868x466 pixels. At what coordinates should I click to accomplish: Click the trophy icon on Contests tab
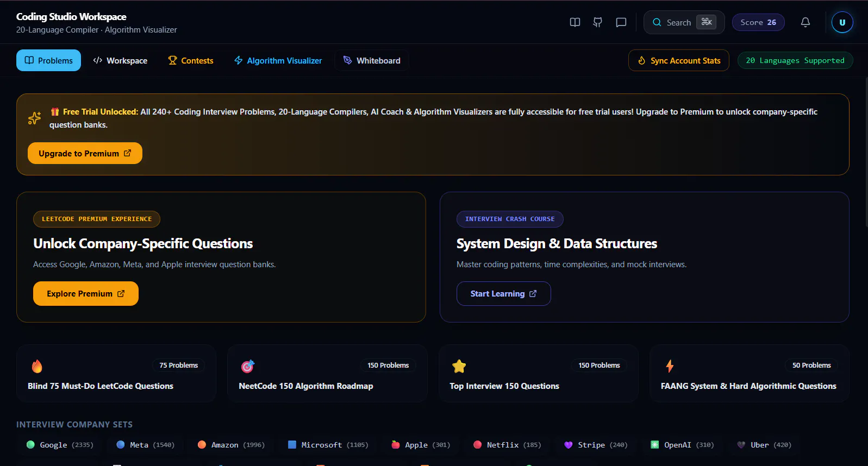coord(173,60)
